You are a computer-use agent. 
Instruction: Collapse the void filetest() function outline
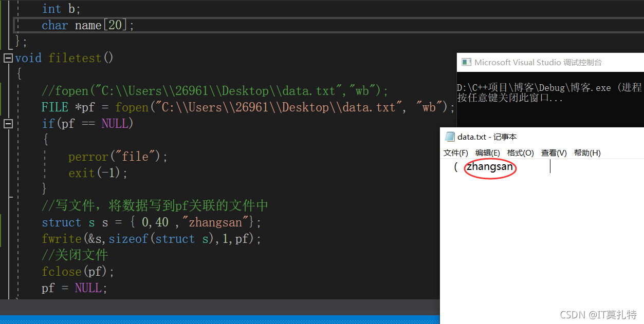8,58
